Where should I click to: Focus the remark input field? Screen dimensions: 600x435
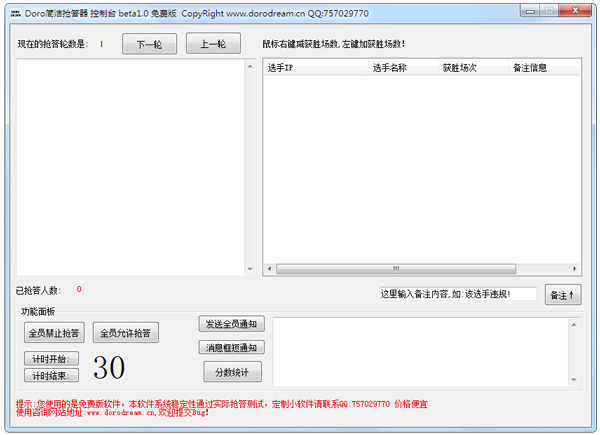tap(458, 294)
